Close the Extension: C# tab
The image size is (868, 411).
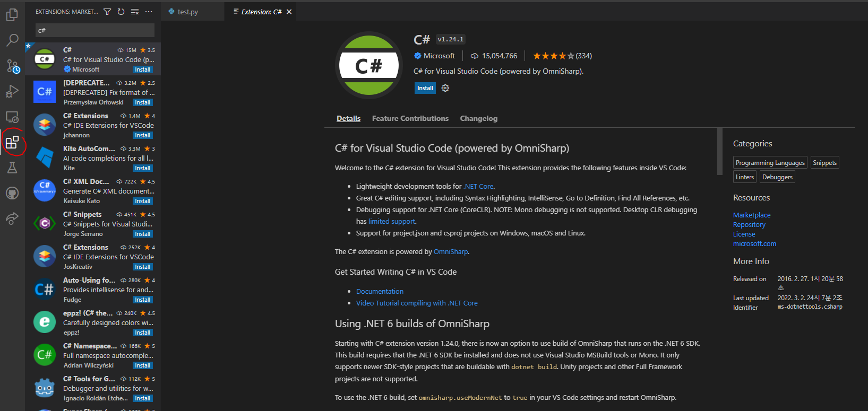(x=289, y=12)
